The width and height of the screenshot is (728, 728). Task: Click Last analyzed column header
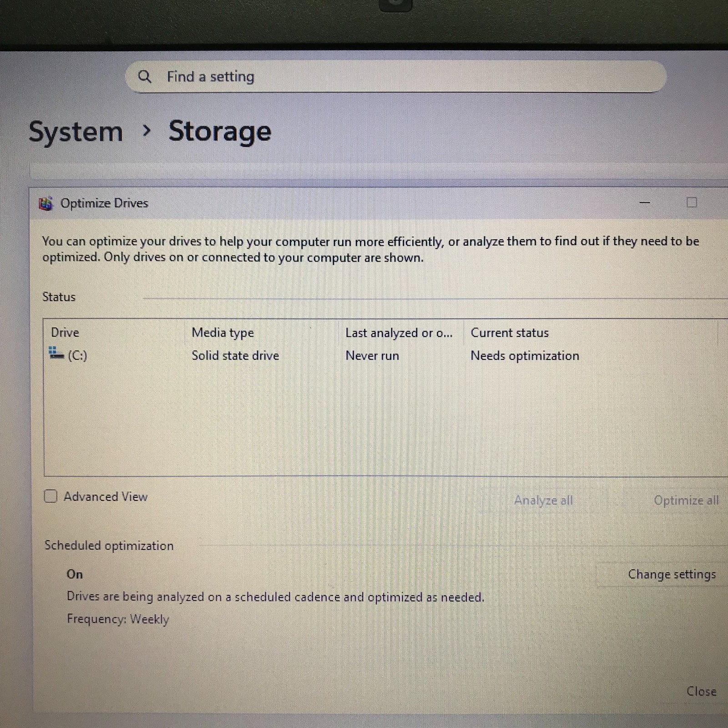tap(399, 333)
